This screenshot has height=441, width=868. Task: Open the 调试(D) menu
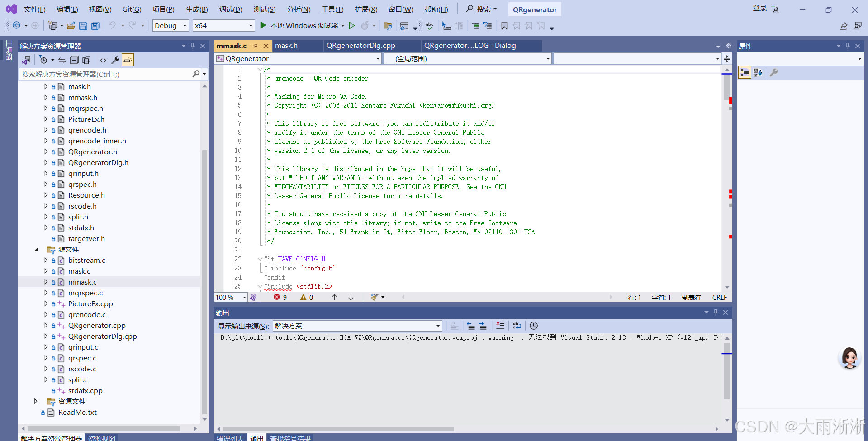[231, 9]
